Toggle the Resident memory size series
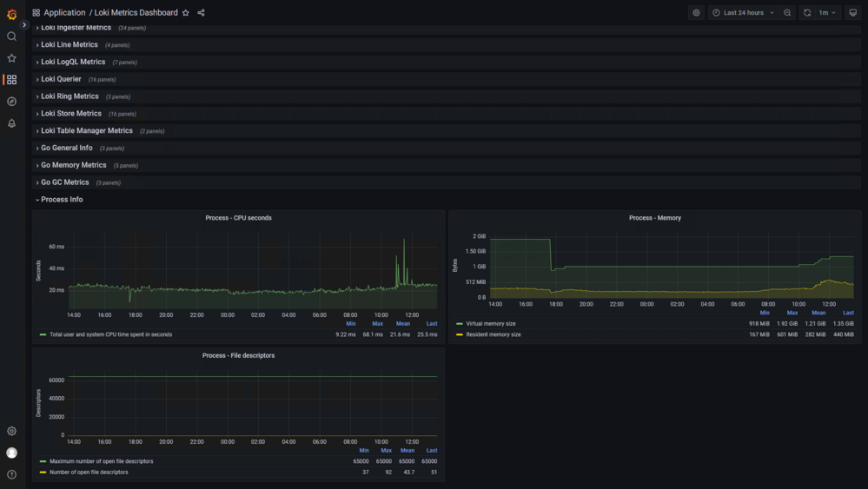 [494, 334]
